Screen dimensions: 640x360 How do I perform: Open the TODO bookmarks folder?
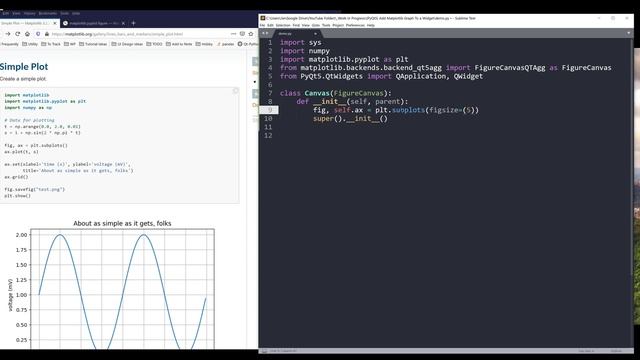coord(154,44)
